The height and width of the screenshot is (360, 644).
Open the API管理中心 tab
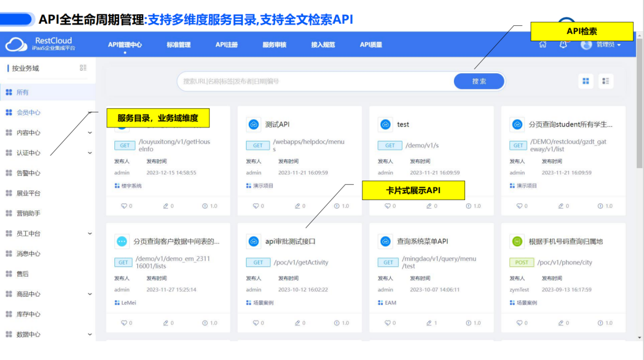(125, 45)
